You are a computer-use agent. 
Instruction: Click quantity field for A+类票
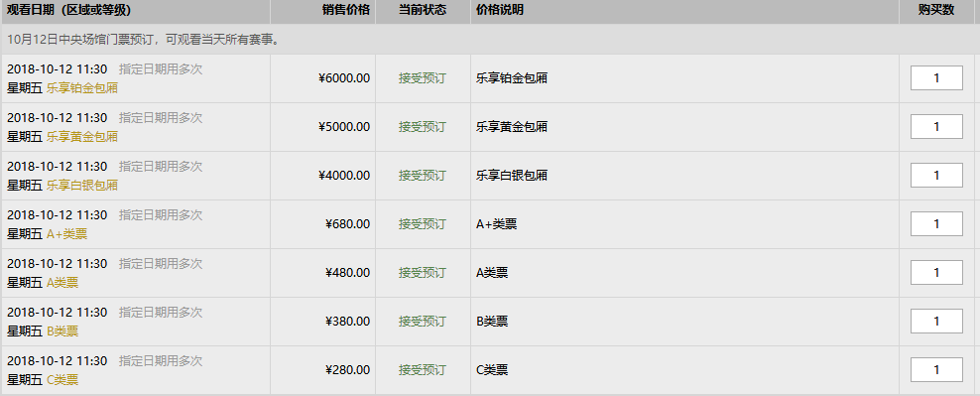936,224
